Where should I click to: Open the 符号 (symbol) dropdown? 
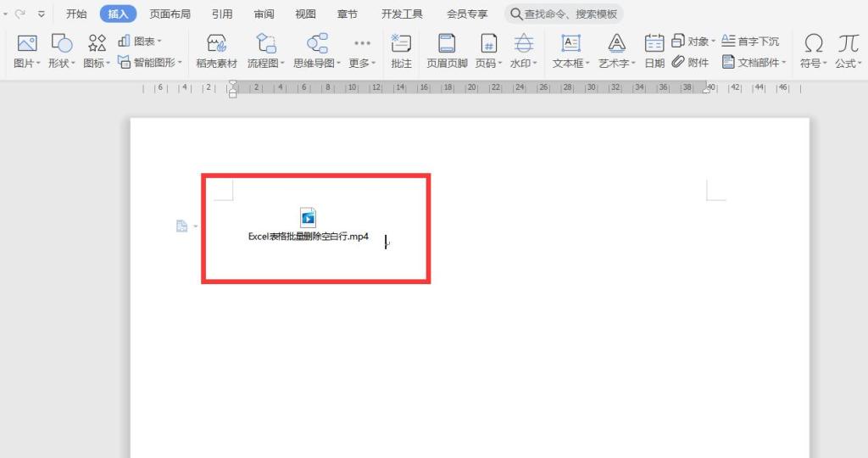tap(826, 64)
